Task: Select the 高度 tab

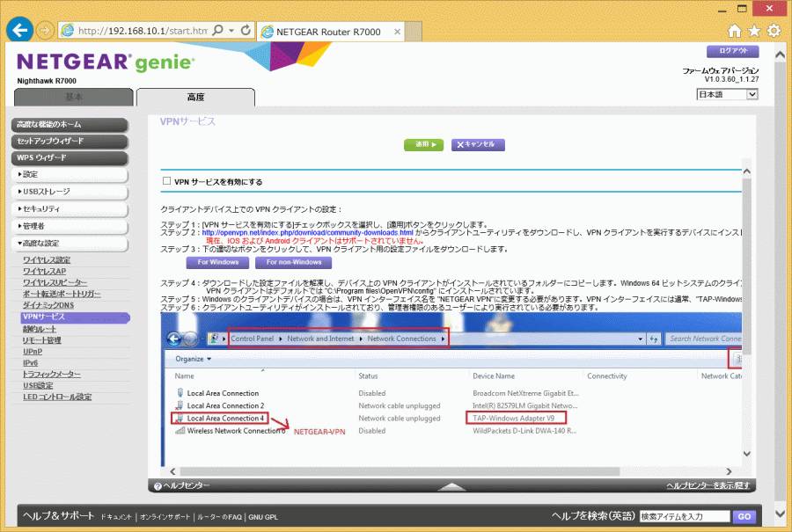Action: coord(195,97)
